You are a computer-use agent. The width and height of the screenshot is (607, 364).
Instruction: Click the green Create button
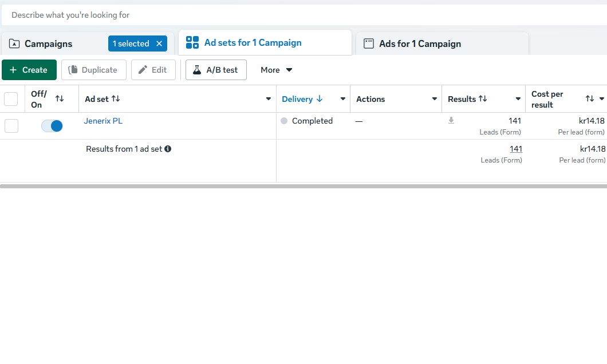(29, 70)
